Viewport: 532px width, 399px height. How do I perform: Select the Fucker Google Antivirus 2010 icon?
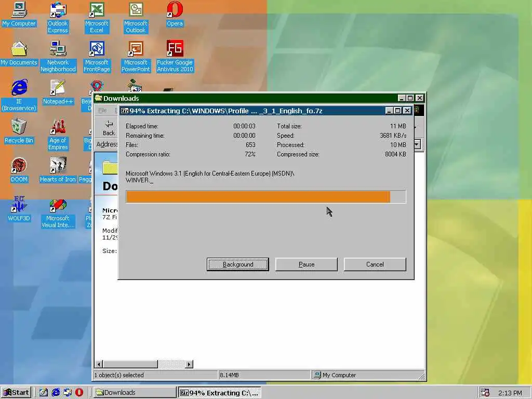[175, 57]
